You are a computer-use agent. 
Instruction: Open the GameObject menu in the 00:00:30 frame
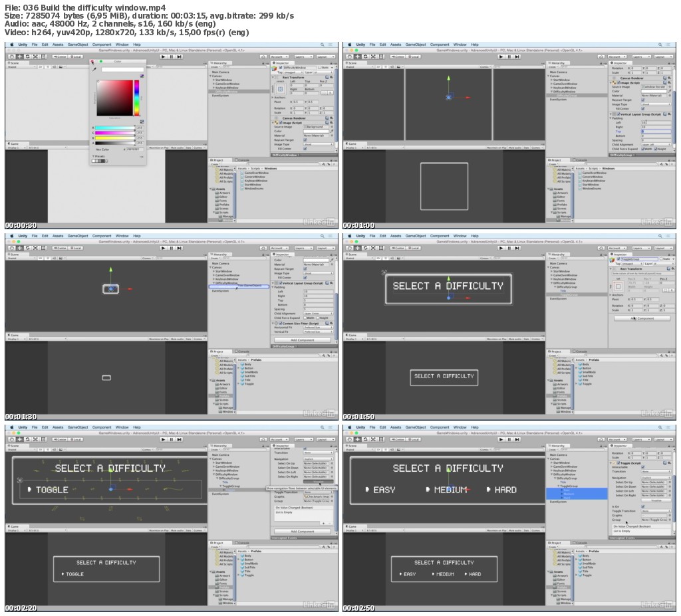(x=78, y=45)
